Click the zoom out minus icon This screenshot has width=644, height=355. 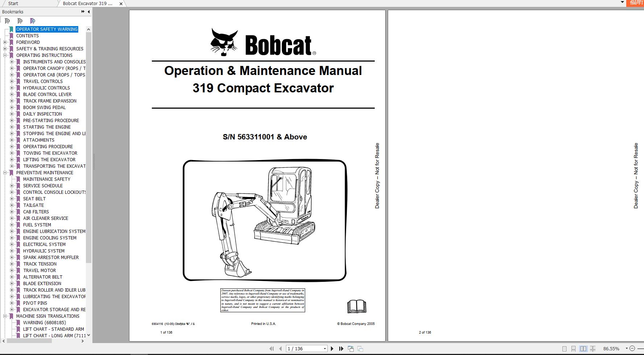pyautogui.click(x=632, y=348)
